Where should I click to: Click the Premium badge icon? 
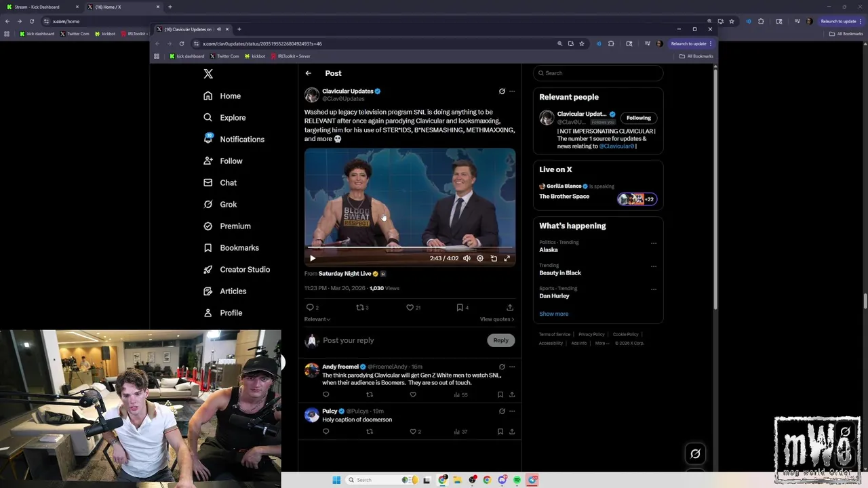[x=208, y=226]
